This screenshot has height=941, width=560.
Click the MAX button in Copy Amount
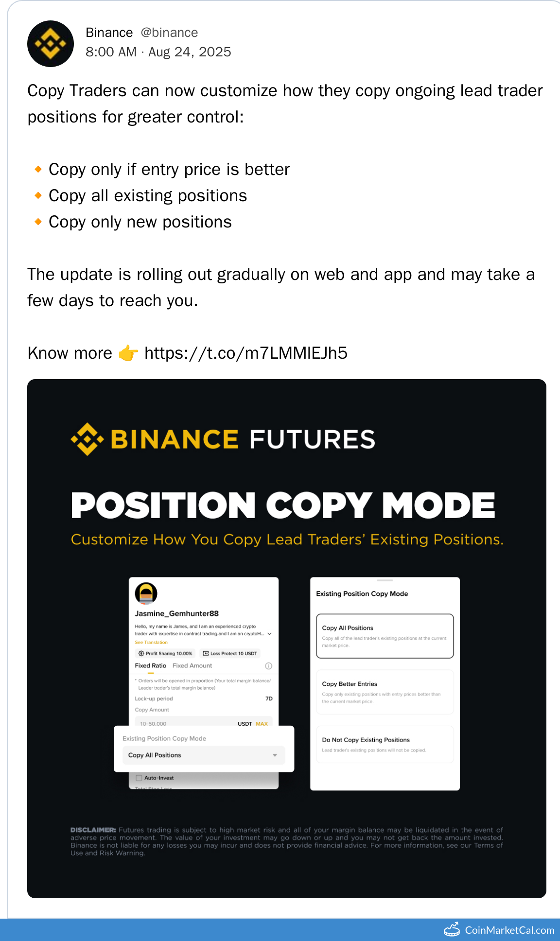click(262, 724)
